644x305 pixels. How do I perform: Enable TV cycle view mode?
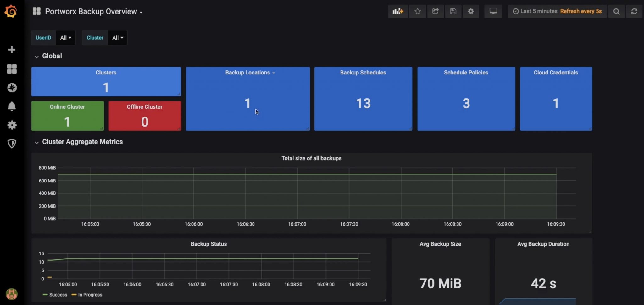[x=493, y=11]
